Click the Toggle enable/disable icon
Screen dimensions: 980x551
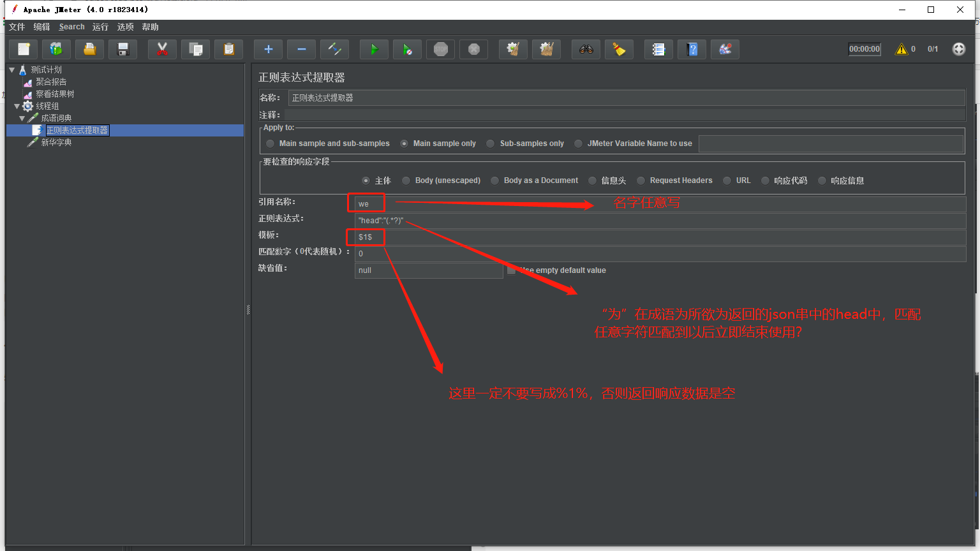coord(334,49)
